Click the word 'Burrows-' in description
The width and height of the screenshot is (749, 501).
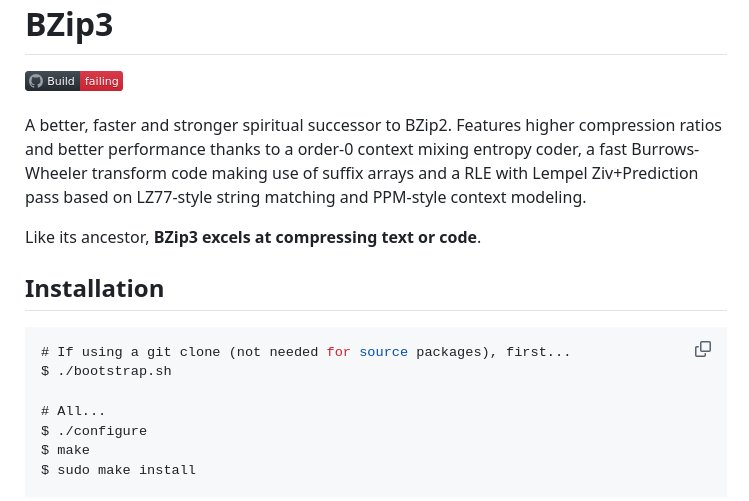pos(665,149)
